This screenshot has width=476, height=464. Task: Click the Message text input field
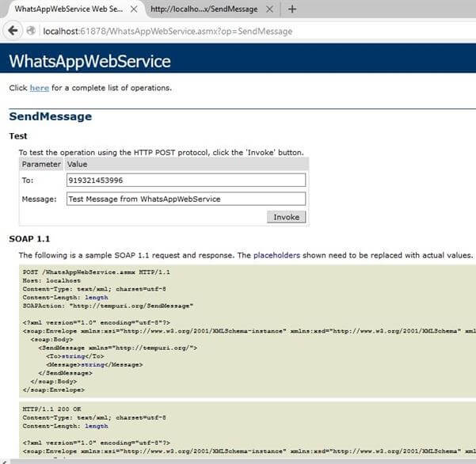tap(186, 199)
